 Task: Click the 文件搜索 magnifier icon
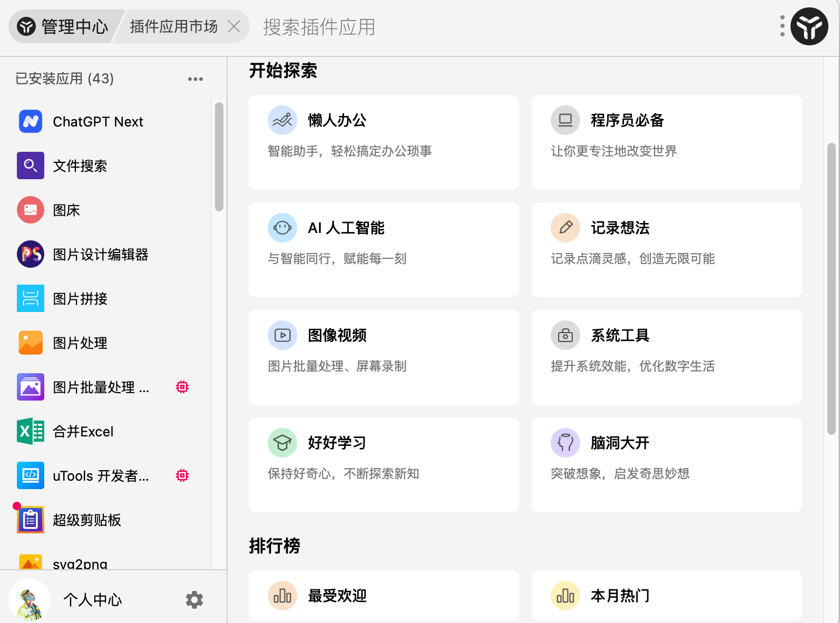click(31, 166)
